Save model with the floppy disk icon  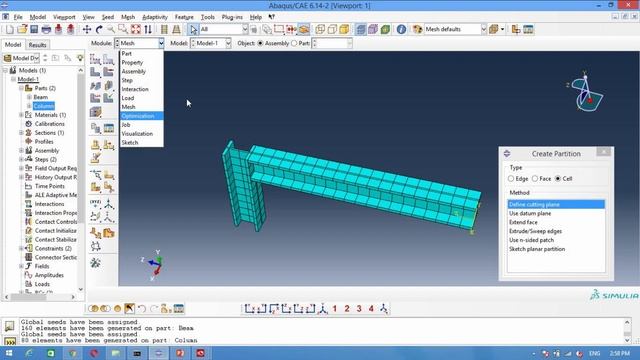pos(34,29)
